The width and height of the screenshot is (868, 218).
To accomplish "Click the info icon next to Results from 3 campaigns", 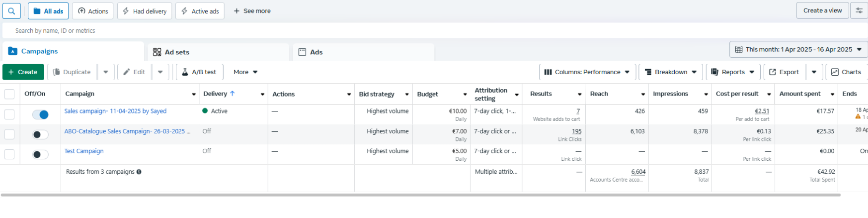I will click(x=139, y=172).
